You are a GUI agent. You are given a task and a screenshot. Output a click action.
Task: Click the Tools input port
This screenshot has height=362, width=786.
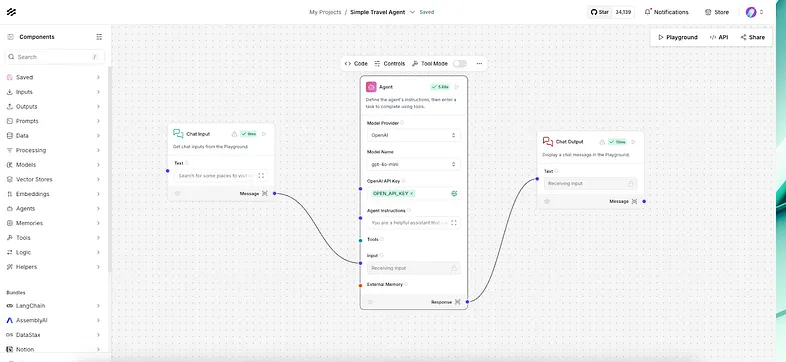(360, 241)
